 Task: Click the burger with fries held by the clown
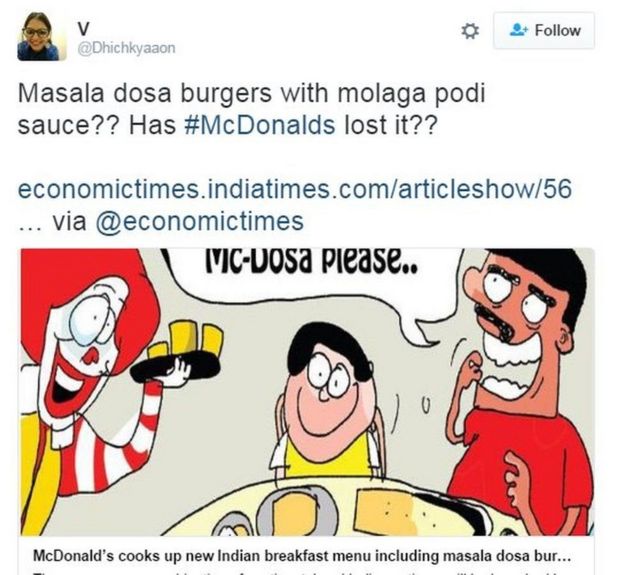pyautogui.click(x=177, y=356)
